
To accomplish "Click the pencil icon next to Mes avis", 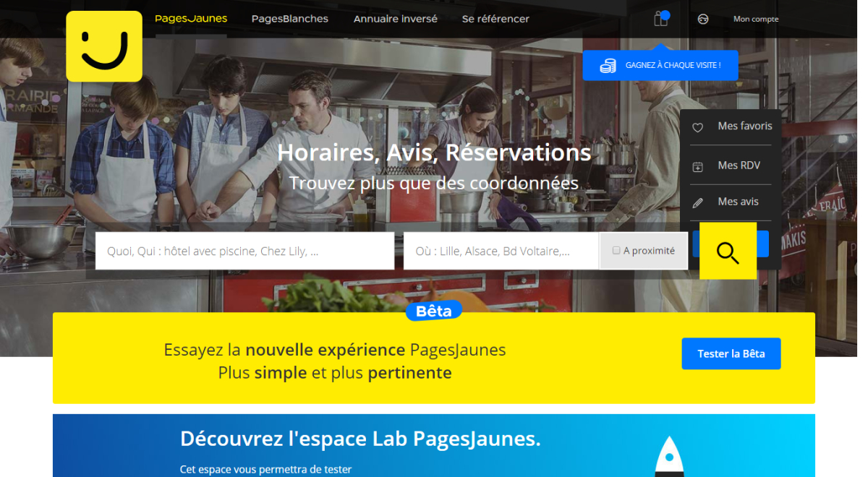I will (x=698, y=203).
